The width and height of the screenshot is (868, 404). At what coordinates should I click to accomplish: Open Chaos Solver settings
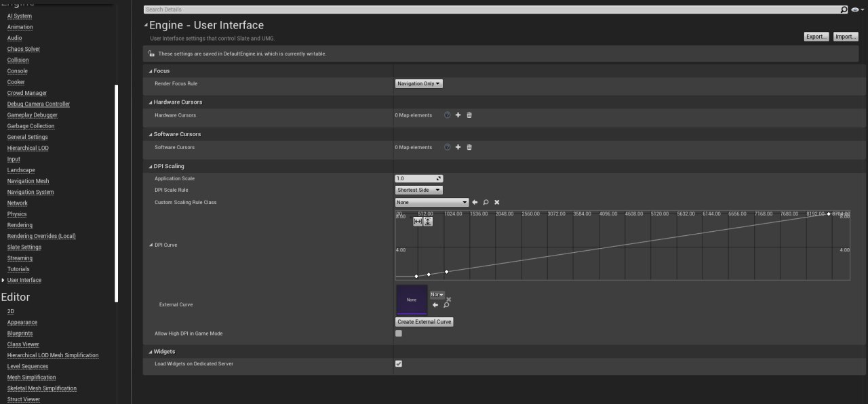pos(24,49)
